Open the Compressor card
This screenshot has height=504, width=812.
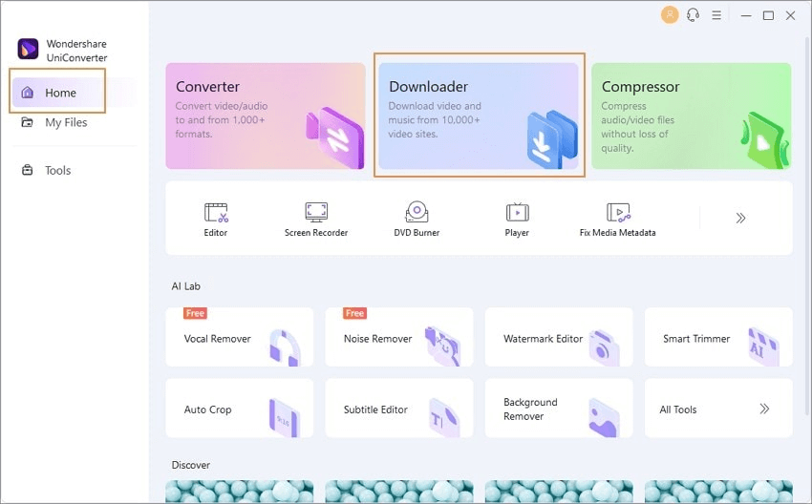pyautogui.click(x=692, y=115)
